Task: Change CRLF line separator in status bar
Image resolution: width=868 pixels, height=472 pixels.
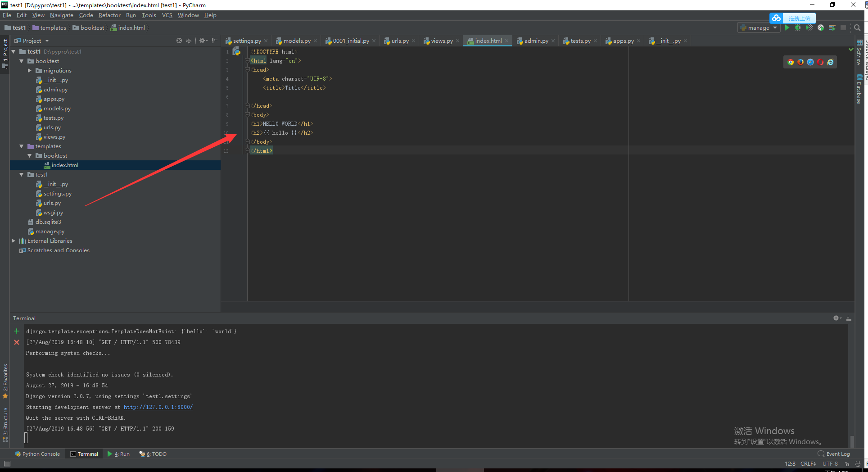Action: 808,464
